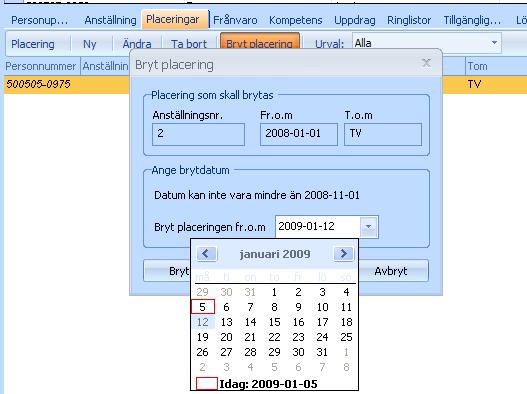
Task: Select January 16 in calendar
Action: [x=298, y=322]
